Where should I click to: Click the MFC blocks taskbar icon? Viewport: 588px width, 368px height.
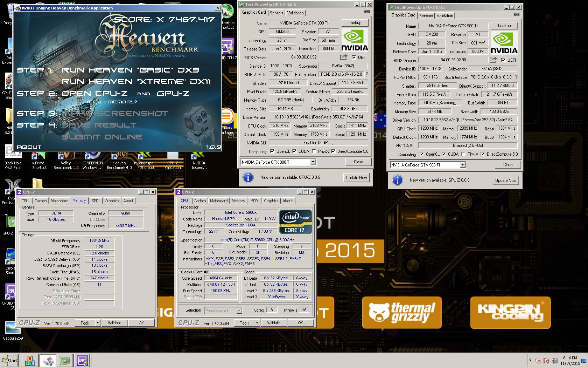click(x=30, y=360)
